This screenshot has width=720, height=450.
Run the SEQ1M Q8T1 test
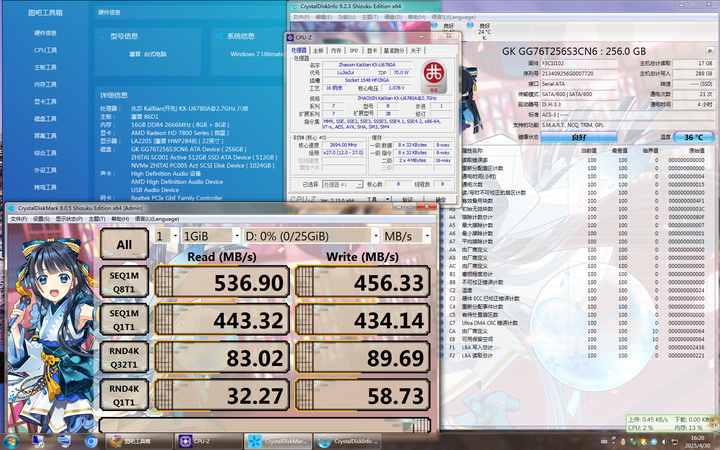pos(124,281)
